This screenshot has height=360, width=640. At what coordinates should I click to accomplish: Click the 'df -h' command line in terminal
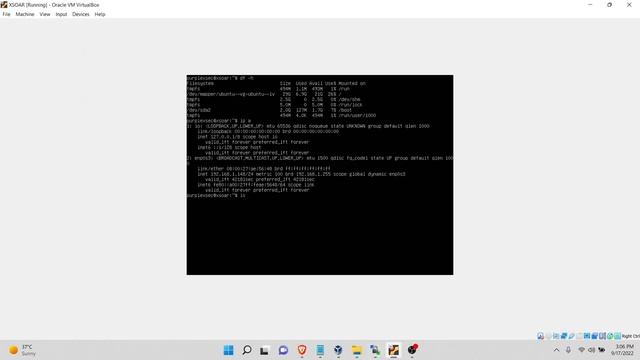(x=220, y=78)
